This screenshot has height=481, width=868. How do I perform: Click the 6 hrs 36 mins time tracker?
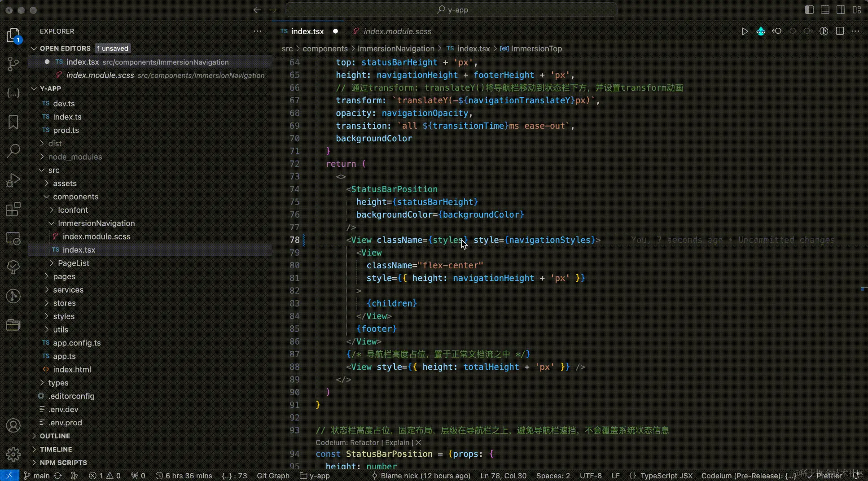(x=184, y=476)
